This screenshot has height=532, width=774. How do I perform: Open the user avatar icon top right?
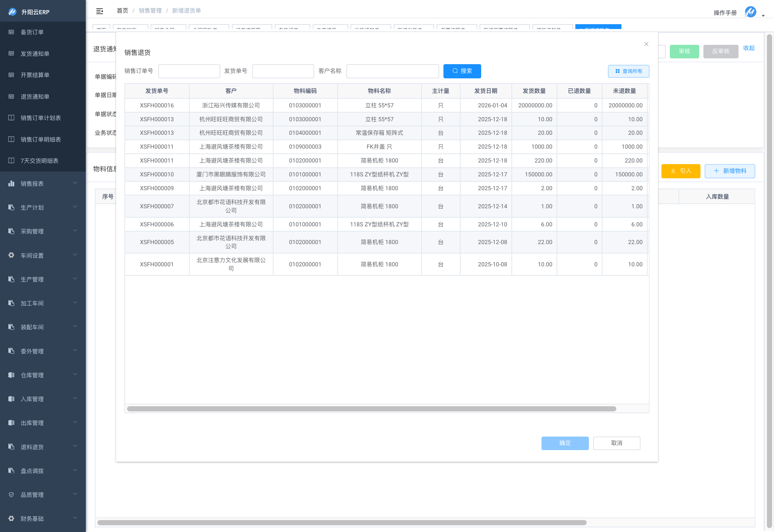click(750, 12)
